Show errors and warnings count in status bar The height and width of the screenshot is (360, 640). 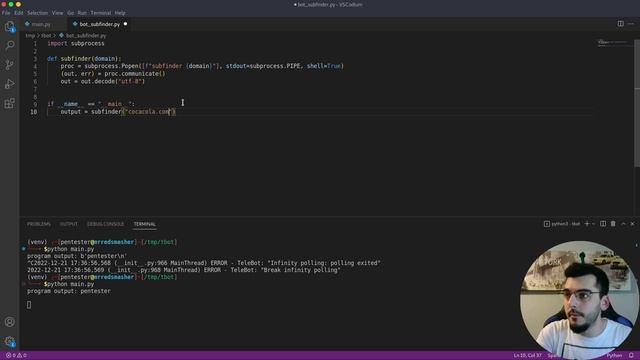(16, 356)
